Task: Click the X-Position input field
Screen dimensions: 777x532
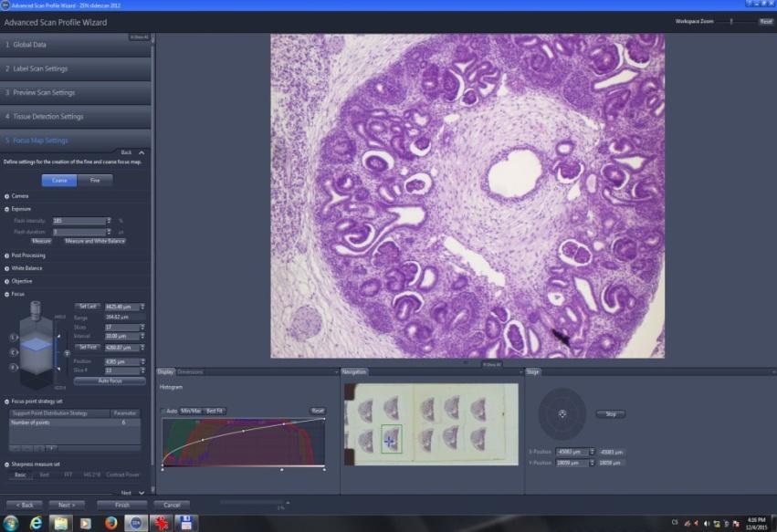Action: pyautogui.click(x=572, y=453)
